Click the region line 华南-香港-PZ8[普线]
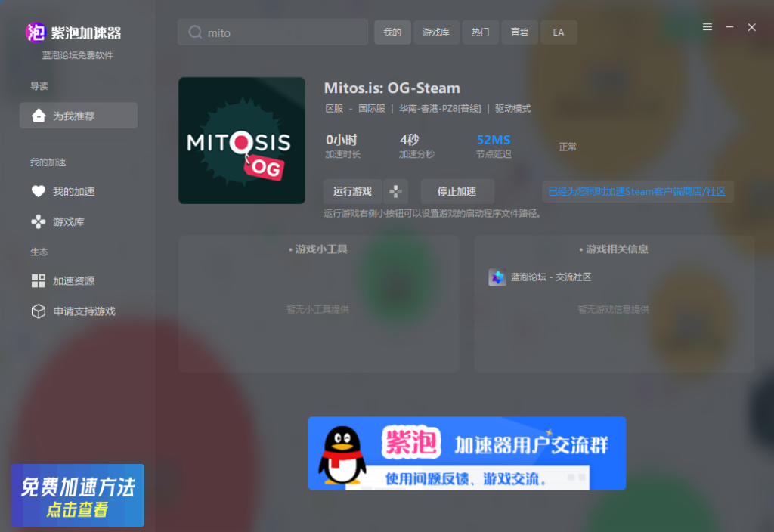Image resolution: width=774 pixels, height=532 pixels. pyautogui.click(x=440, y=109)
